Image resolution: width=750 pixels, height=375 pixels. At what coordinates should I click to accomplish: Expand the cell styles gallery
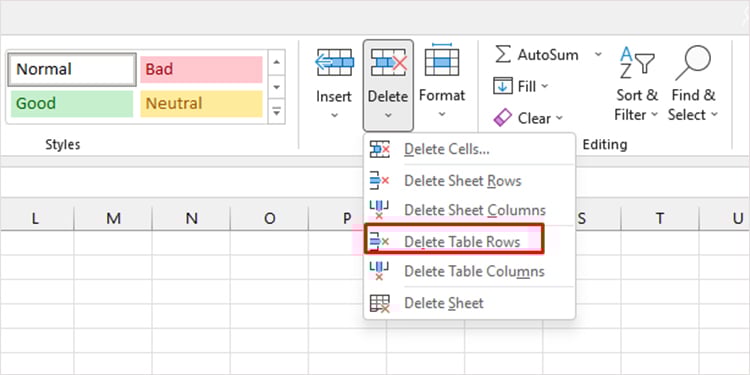coord(276,112)
